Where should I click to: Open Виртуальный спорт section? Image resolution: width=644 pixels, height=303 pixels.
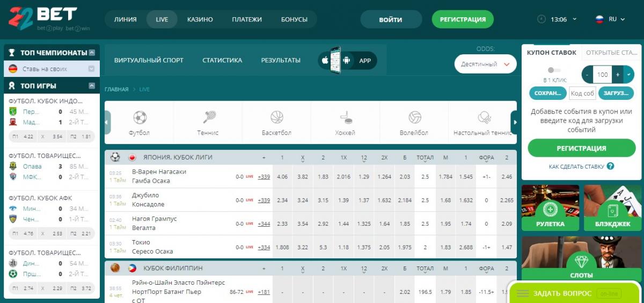pyautogui.click(x=149, y=60)
